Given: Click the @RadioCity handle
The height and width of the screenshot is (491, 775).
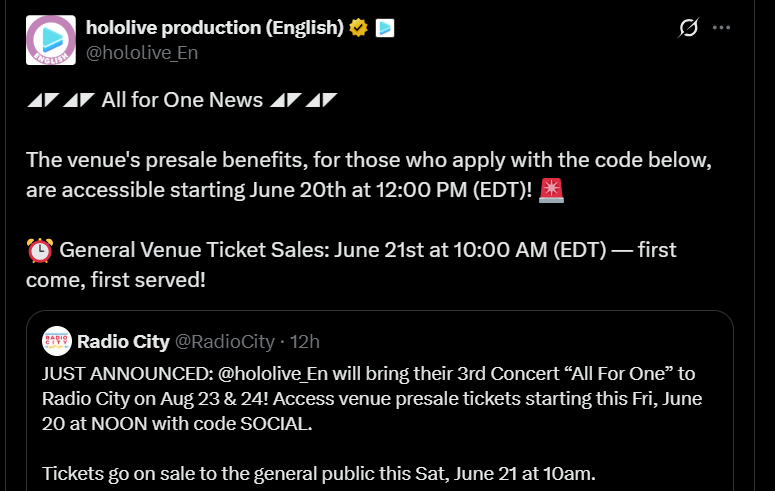Looking at the screenshot, I should 225,342.
